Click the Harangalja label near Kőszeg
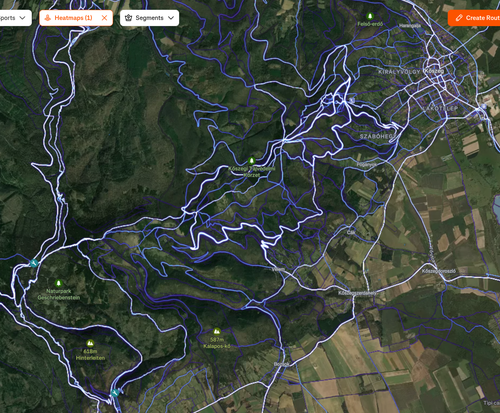 pos(410,26)
